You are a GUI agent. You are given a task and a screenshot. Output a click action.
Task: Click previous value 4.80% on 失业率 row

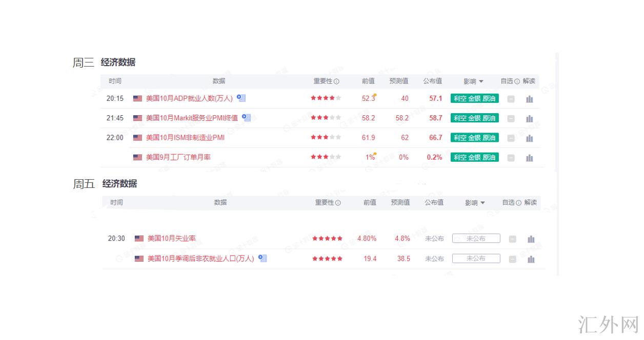click(x=367, y=238)
